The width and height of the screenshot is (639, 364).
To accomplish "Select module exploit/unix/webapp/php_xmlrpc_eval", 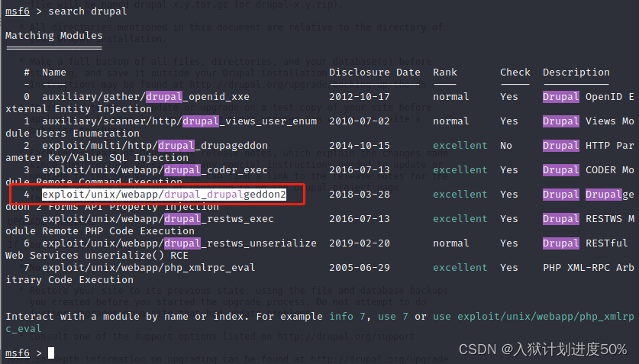I will coord(149,268).
